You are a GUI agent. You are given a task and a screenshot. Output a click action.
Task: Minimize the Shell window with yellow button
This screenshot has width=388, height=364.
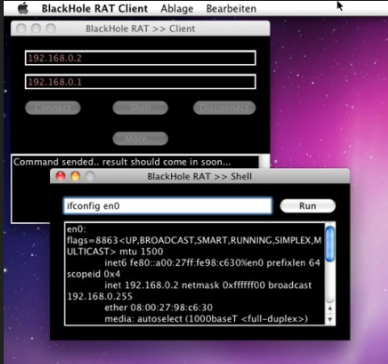[75, 176]
